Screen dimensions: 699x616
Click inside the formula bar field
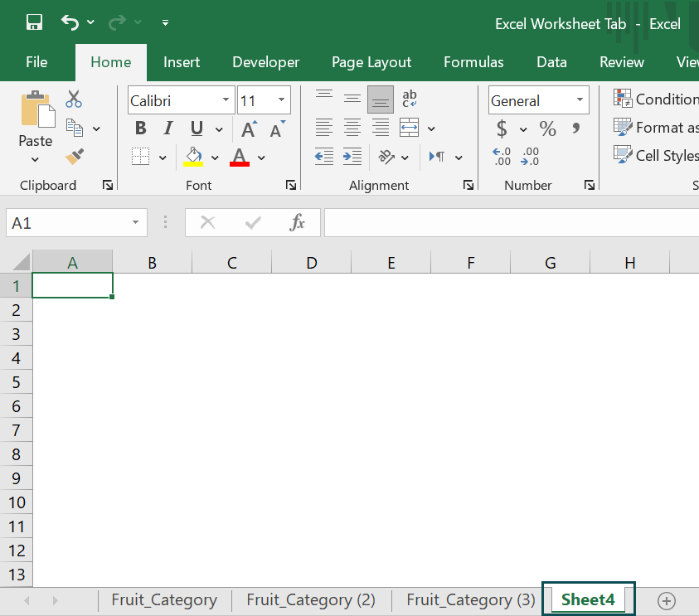(x=510, y=223)
